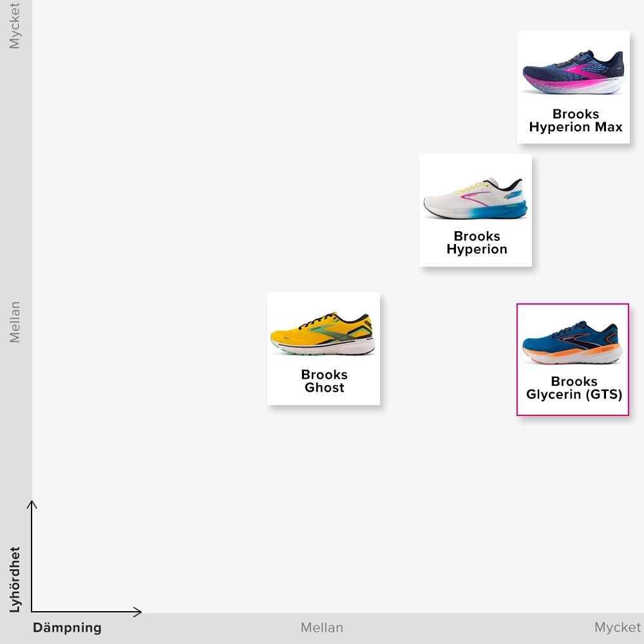Screen dimensions: 644x644
Task: Click the Brooks Hyperion Max shoe image
Action: point(573,70)
